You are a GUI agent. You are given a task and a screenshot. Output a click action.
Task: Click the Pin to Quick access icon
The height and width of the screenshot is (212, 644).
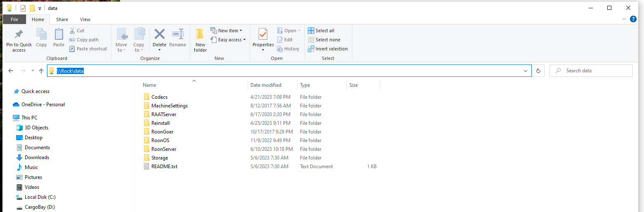(x=19, y=34)
